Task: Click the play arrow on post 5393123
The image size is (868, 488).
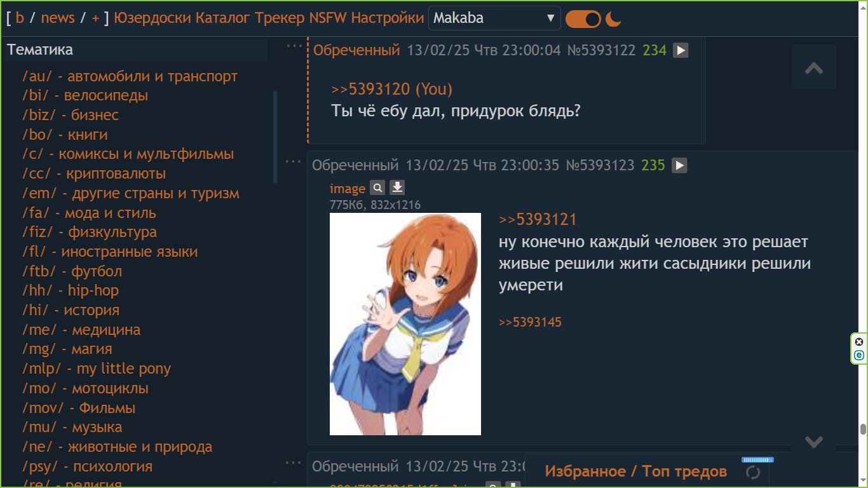Action: tap(680, 165)
